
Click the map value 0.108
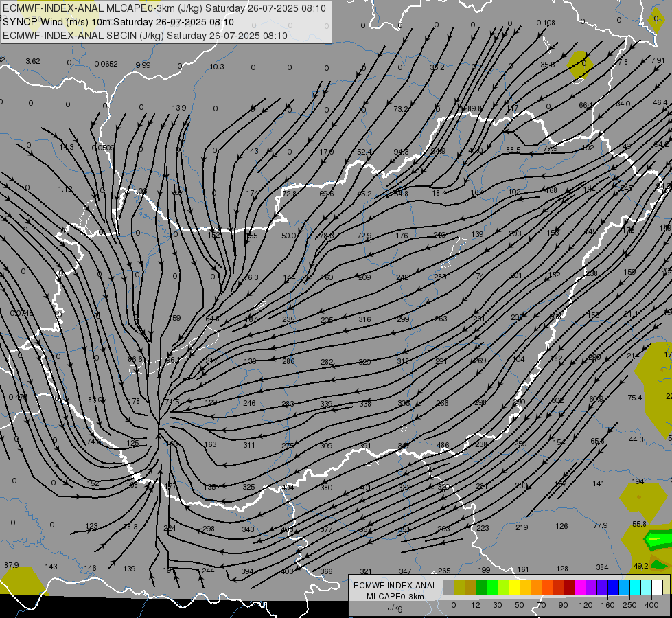(546, 23)
